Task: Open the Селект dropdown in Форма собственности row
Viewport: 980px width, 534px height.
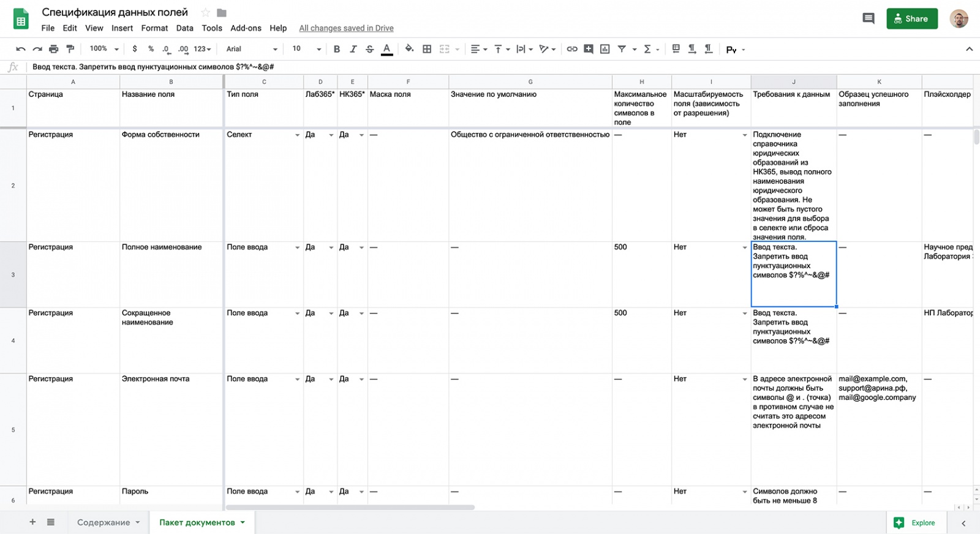Action: [x=297, y=135]
